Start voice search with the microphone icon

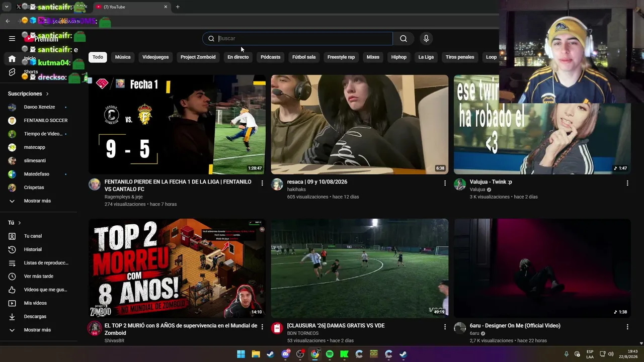tap(426, 39)
